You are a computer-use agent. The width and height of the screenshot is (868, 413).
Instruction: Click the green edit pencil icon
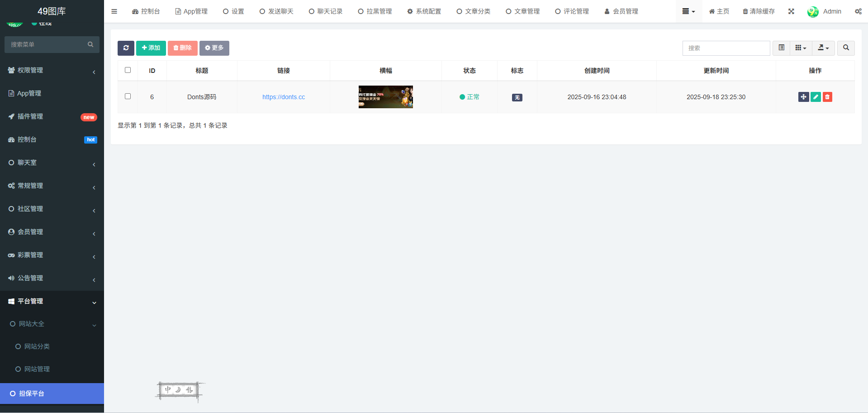click(x=816, y=97)
